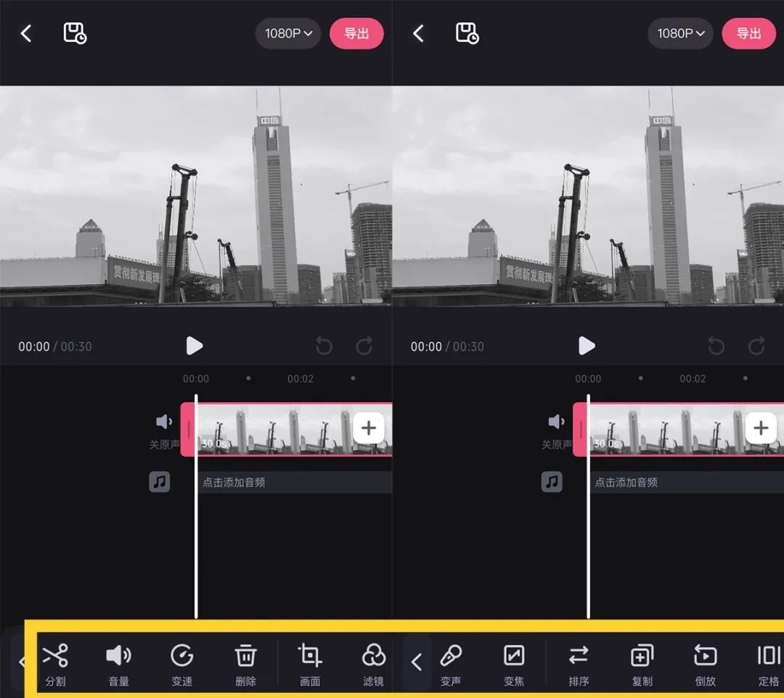This screenshot has height=698, width=784.
Task: Mute original audio with 关原声
Action: point(163,429)
